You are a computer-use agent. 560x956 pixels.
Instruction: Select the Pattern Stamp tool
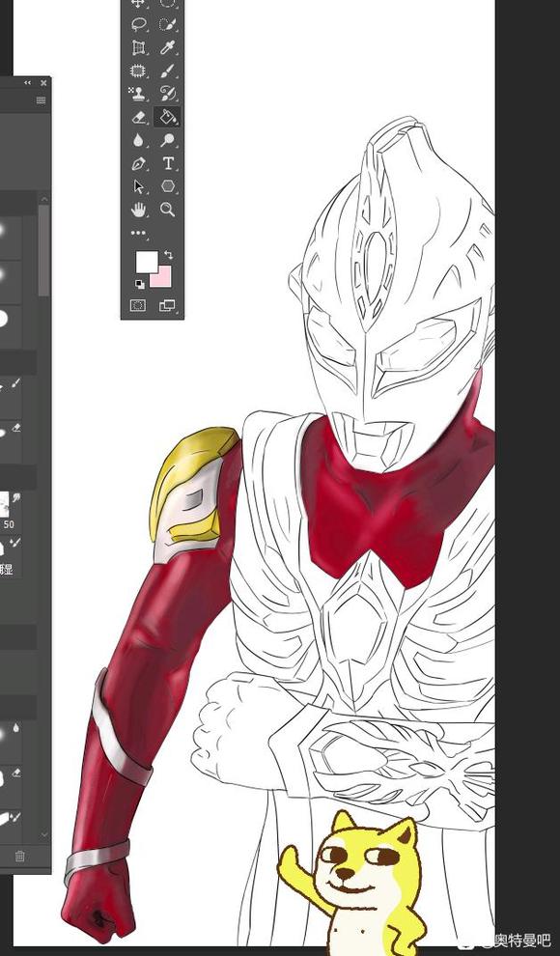[x=139, y=94]
